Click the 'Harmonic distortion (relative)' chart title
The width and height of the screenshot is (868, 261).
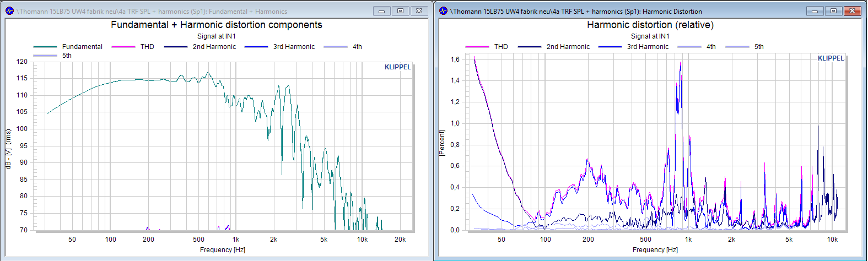[x=650, y=25]
